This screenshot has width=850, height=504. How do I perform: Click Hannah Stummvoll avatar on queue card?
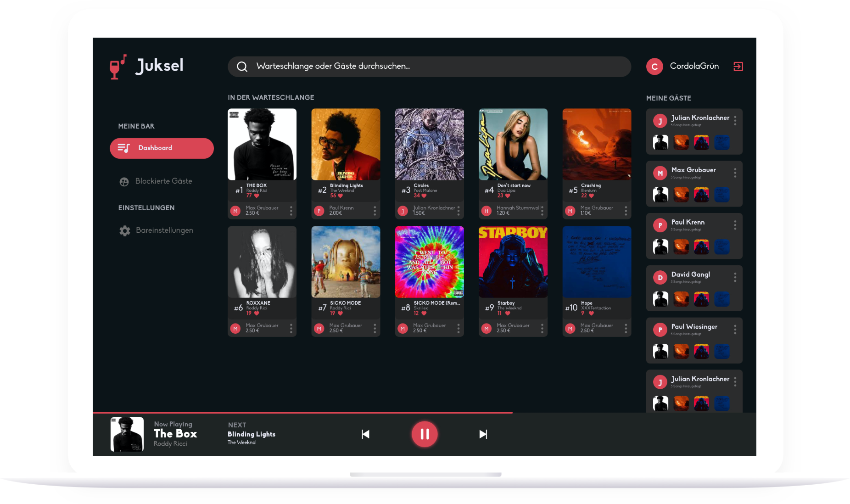[487, 211]
